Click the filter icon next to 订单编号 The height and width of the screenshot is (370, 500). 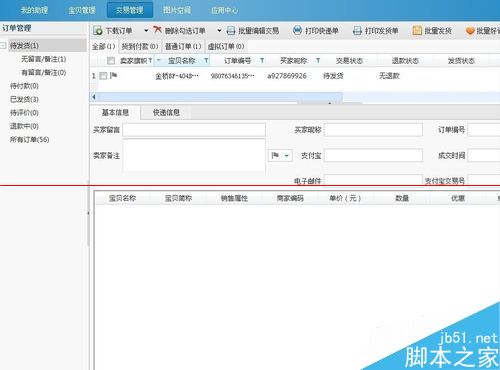tap(262, 60)
